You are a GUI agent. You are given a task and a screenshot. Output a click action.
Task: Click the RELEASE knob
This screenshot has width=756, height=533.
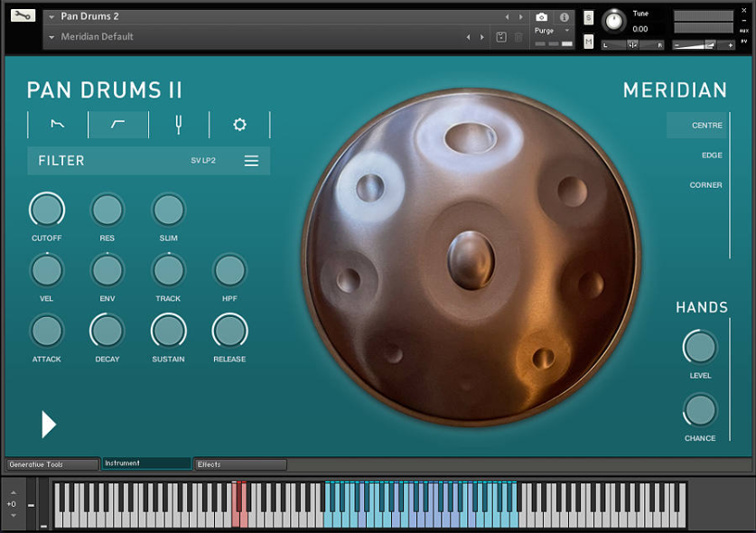pos(229,331)
